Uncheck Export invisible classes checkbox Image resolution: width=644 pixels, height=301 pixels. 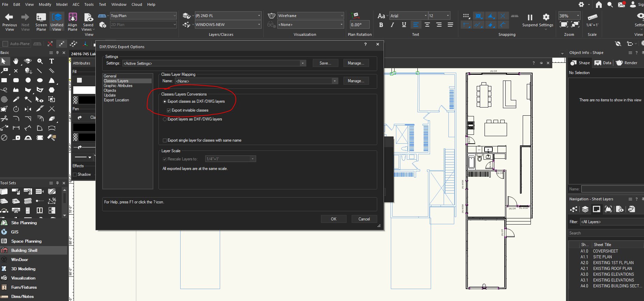[x=169, y=111]
